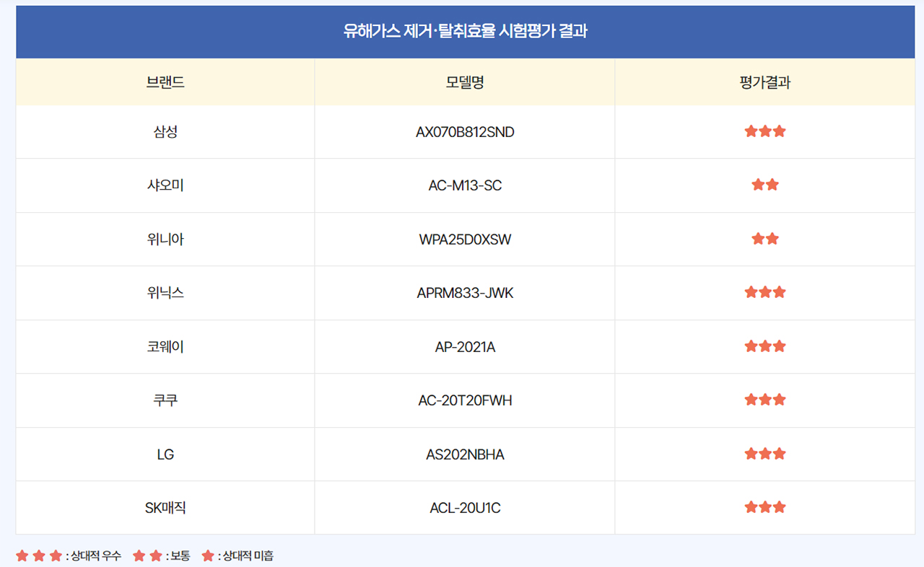
Task: Click the SK매직 brand cell
Action: pyautogui.click(x=165, y=508)
